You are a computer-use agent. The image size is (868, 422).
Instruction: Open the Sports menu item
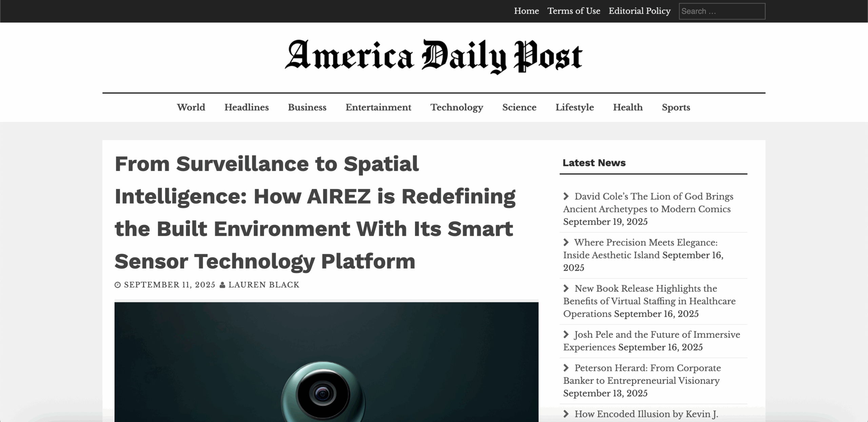676,107
